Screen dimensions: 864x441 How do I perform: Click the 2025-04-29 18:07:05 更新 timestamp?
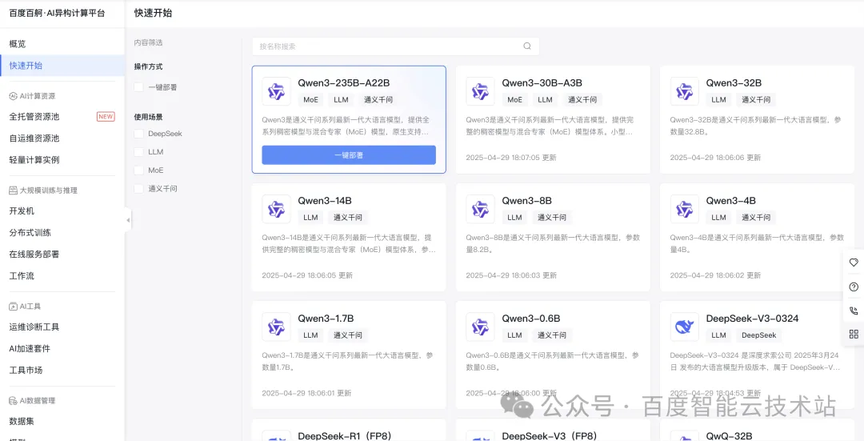511,157
